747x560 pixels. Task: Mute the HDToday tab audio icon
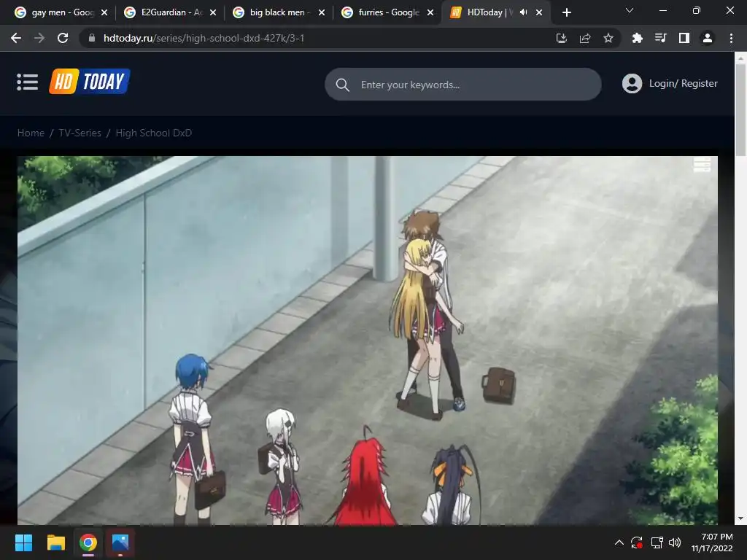click(524, 12)
